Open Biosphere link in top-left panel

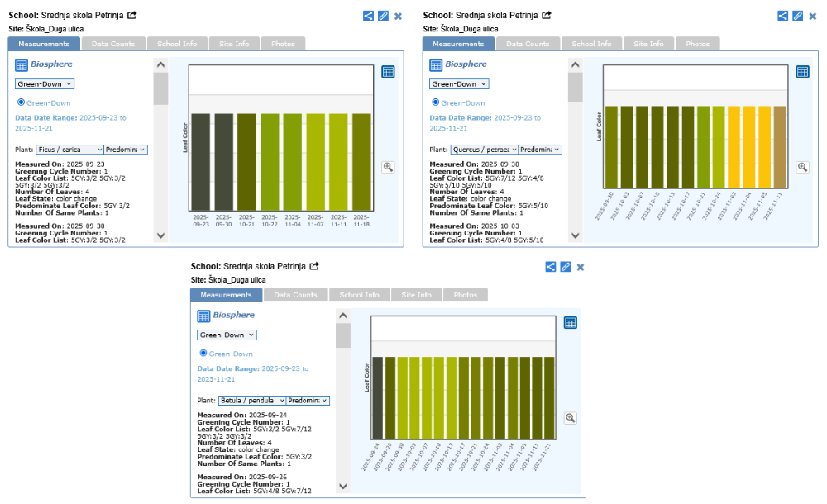pos(51,64)
